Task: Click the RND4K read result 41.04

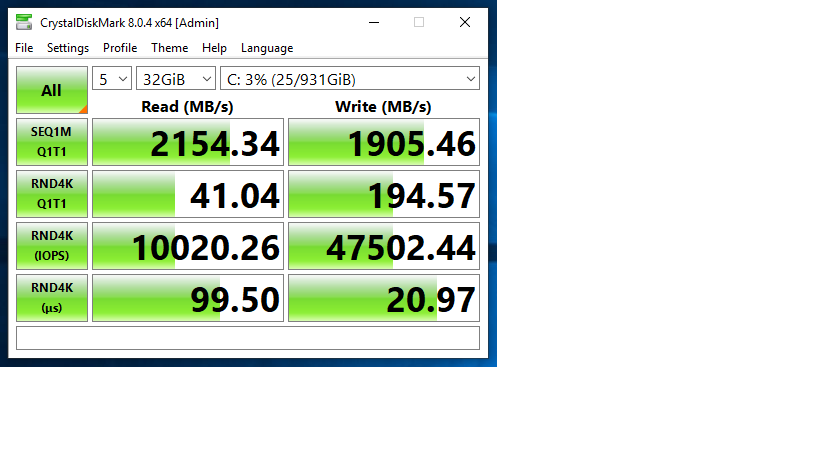Action: 188,194
